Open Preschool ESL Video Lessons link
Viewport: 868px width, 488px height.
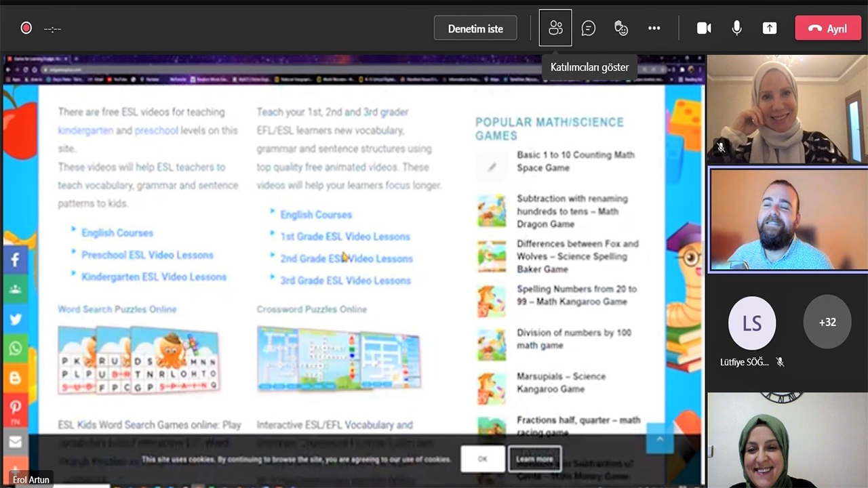point(147,255)
